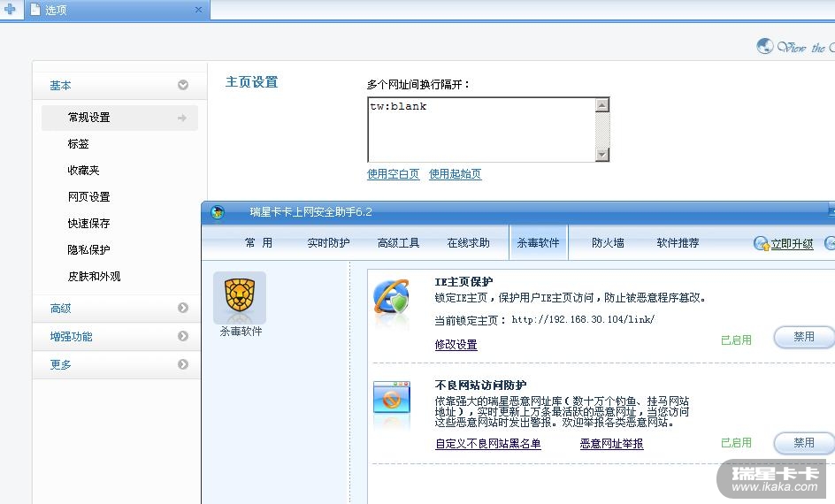This screenshot has width=835, height=504.
Task: Close the 选项 tab
Action: 199,10
